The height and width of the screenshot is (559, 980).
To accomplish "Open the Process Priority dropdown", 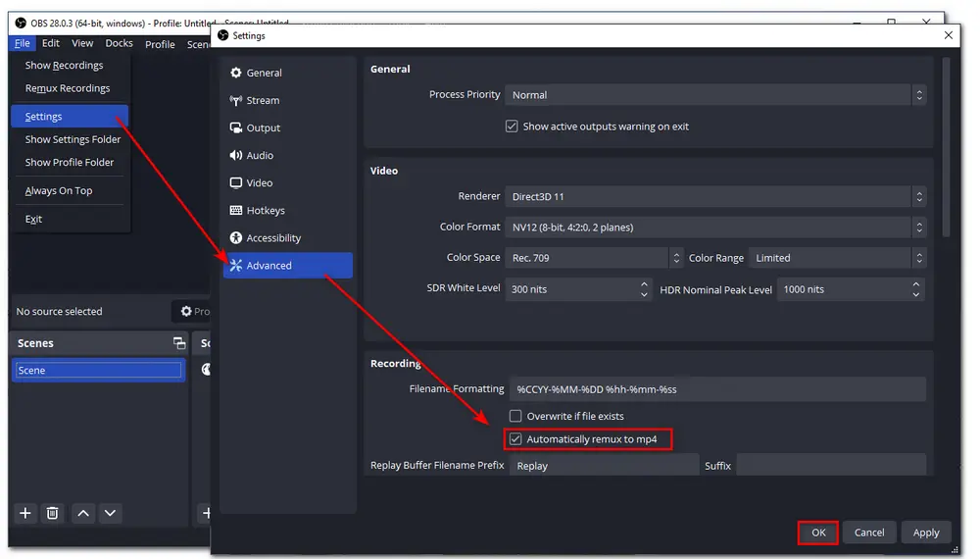I will click(715, 95).
